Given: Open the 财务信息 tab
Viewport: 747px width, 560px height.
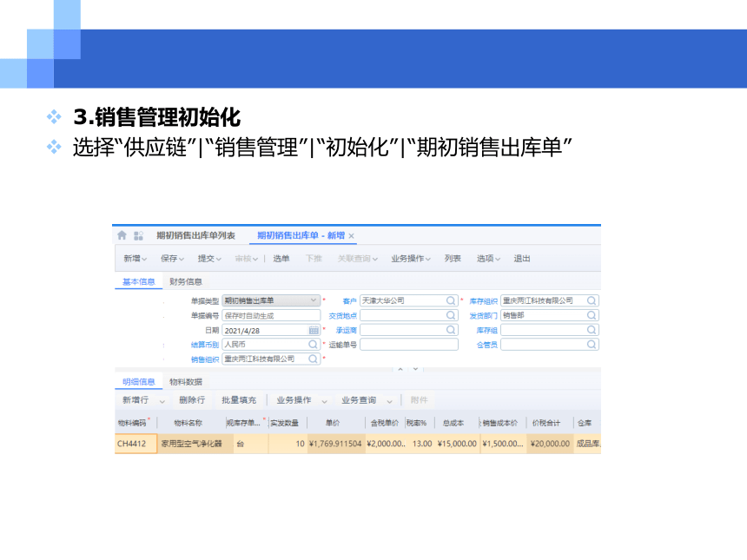Looking at the screenshot, I should [186, 281].
